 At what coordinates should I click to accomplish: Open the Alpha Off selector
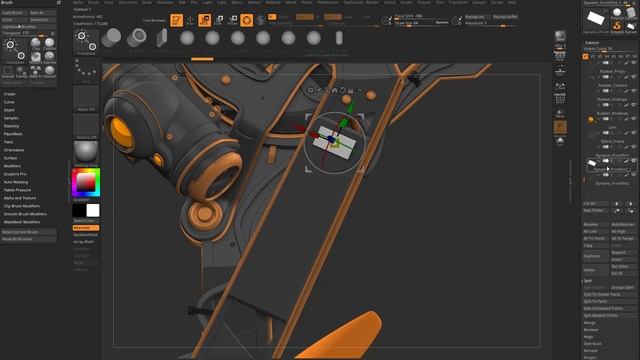click(86, 98)
